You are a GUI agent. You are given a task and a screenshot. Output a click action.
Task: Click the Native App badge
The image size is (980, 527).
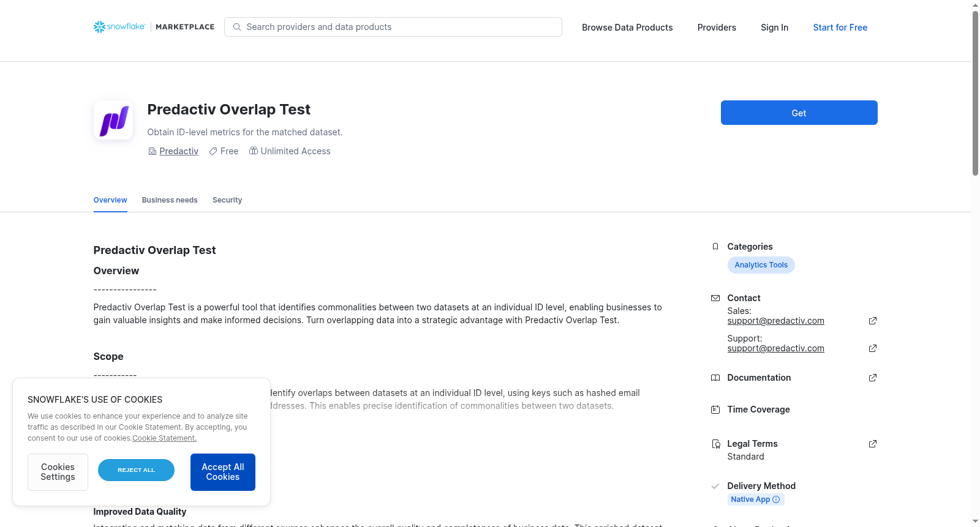(756, 499)
